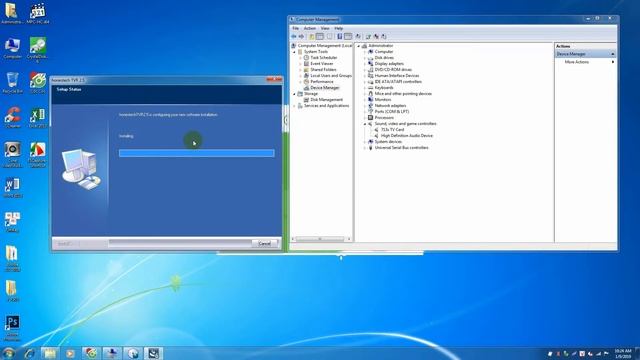Image resolution: width=640 pixels, height=360 pixels.
Task: Select Device Manager in the console tree
Action: [324, 87]
